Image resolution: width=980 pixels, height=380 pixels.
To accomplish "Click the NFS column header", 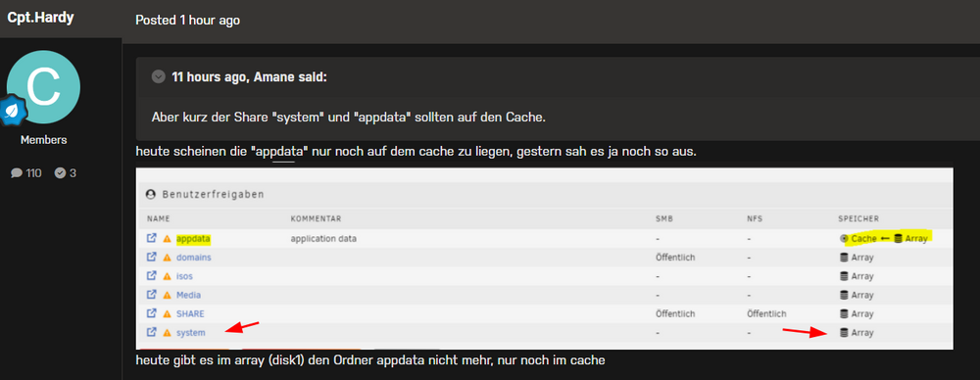I will (755, 219).
